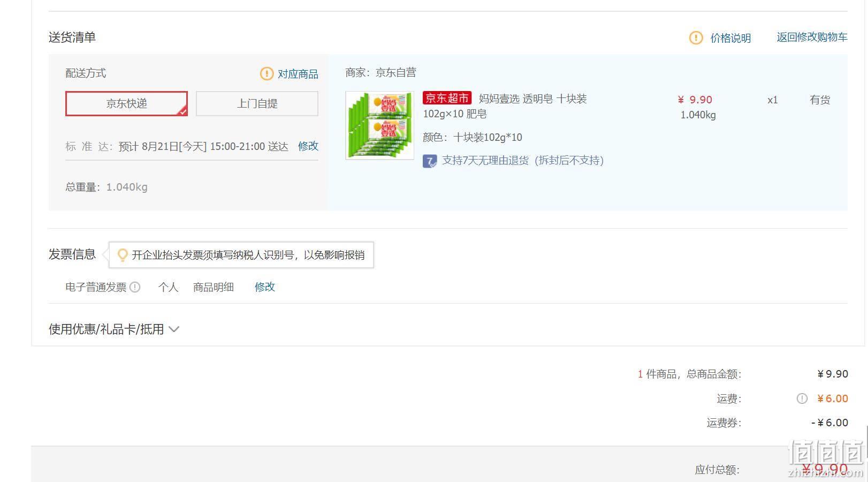Click the shipping fee ¥6.00 amount
This screenshot has width=868, height=482.
(833, 398)
